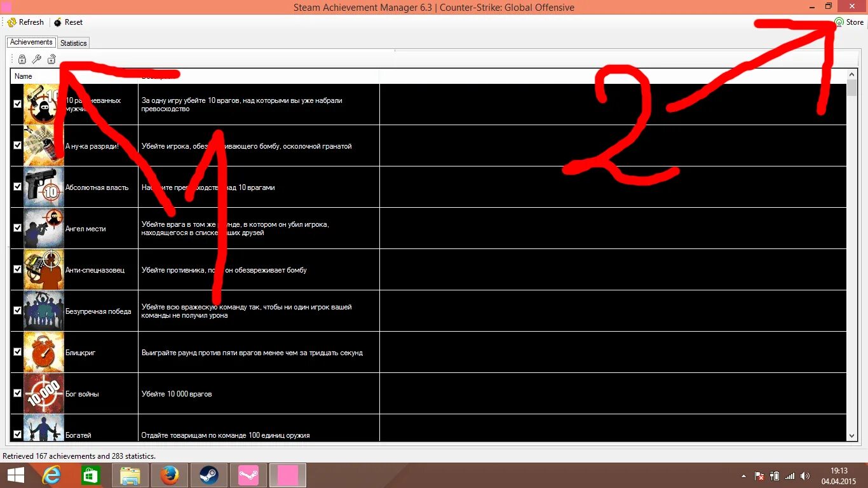Click status text 'Retrieved 167 achievements and 283 statistics'
The width and height of the screenshot is (868, 488).
(x=79, y=456)
